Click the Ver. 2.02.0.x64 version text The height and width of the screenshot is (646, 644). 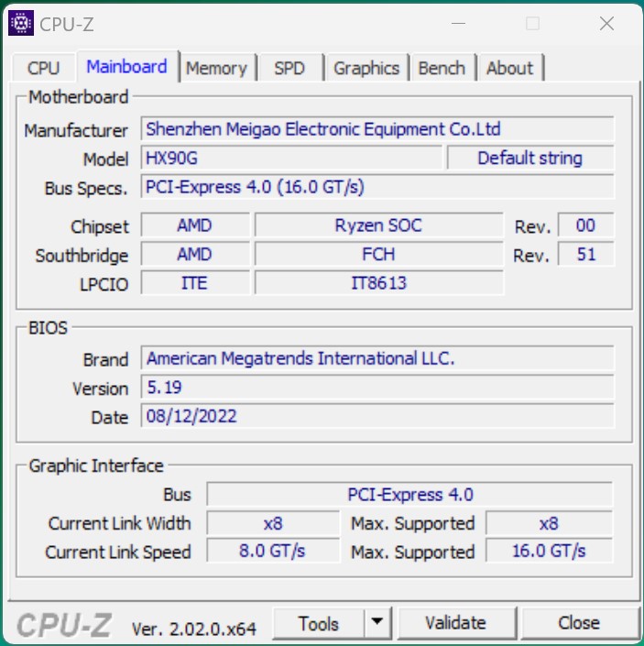pyautogui.click(x=194, y=629)
